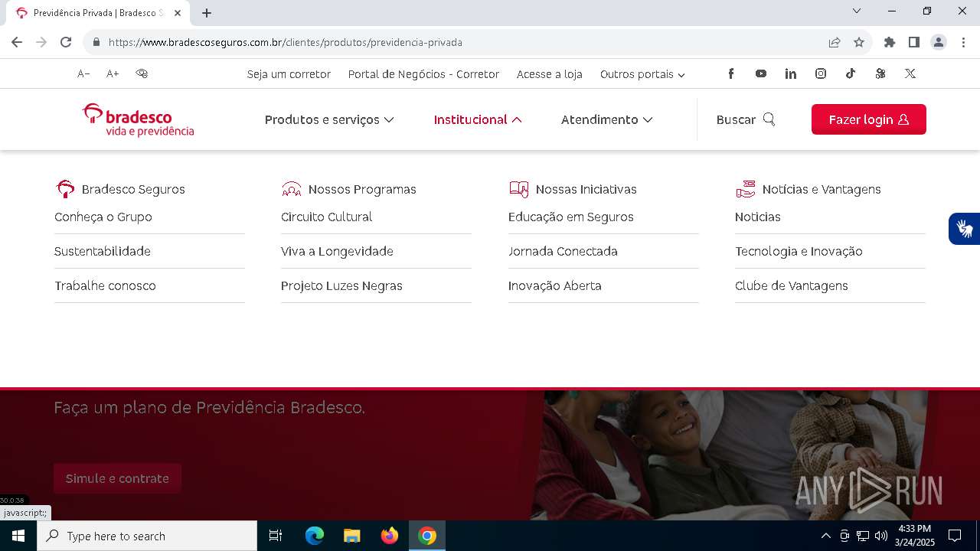
Task: Show hidden tray icons chevron
Action: coord(825,536)
